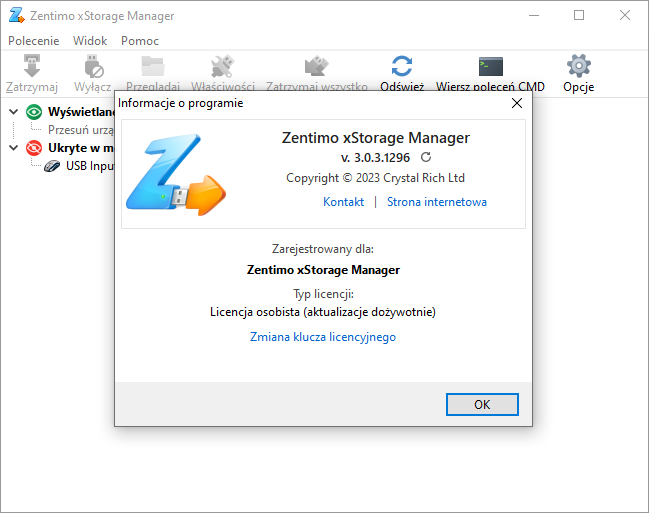Click the Ukryte w menu group label
Screen dimensions: 649x513
[x=81, y=148]
